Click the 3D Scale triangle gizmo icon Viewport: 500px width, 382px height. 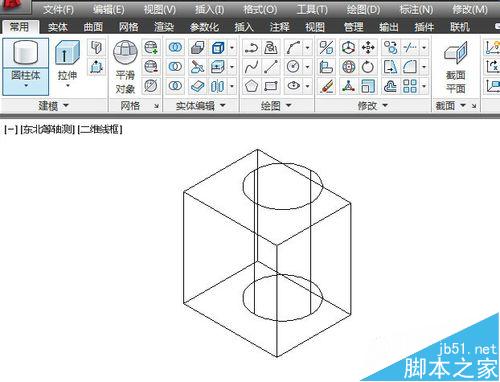[348, 87]
